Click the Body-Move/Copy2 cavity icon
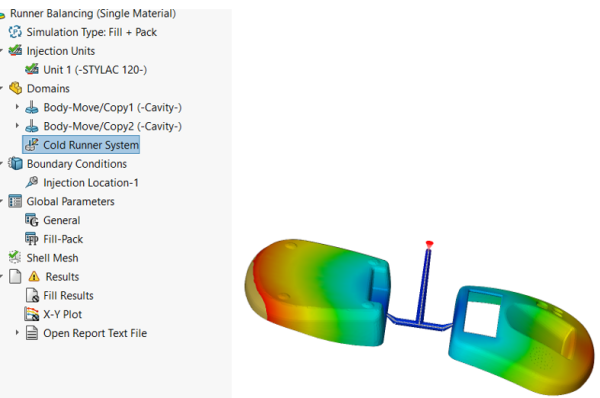Screen dimensions: 600x398 [32, 126]
